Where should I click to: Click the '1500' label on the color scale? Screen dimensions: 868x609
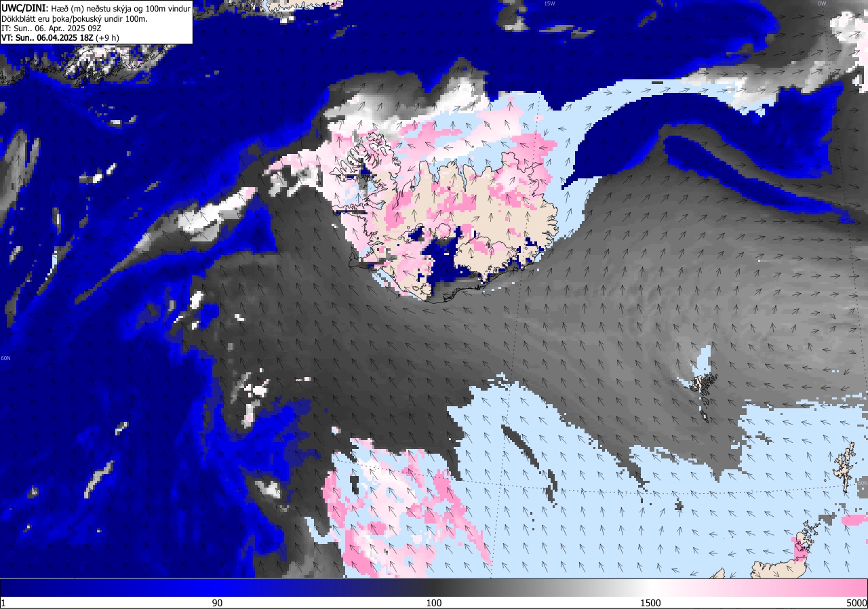click(x=650, y=603)
